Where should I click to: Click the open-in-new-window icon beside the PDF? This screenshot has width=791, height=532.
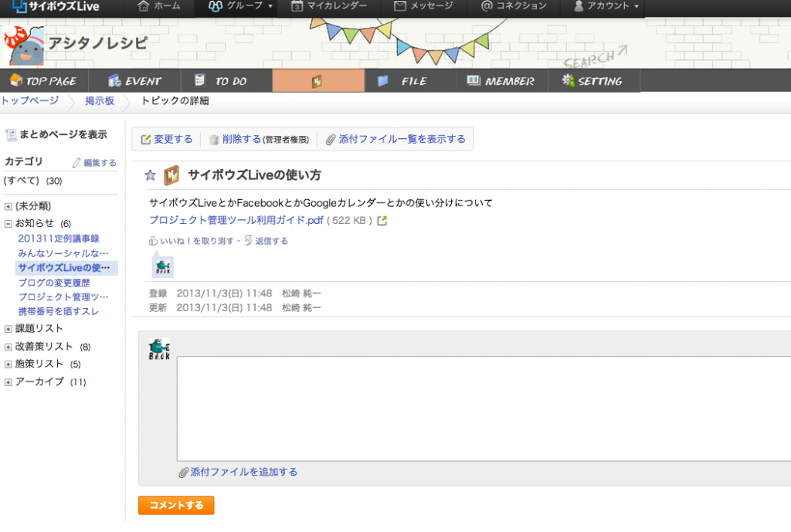[x=382, y=221]
